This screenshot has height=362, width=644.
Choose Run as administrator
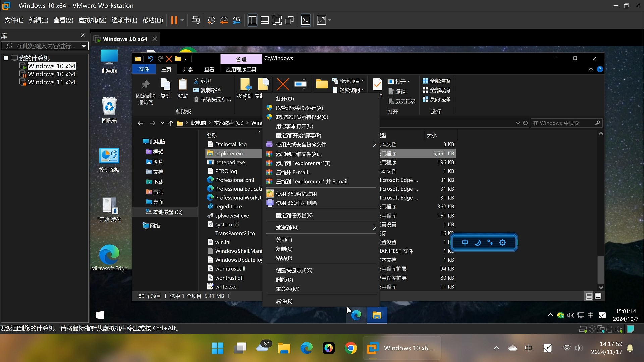299,108
